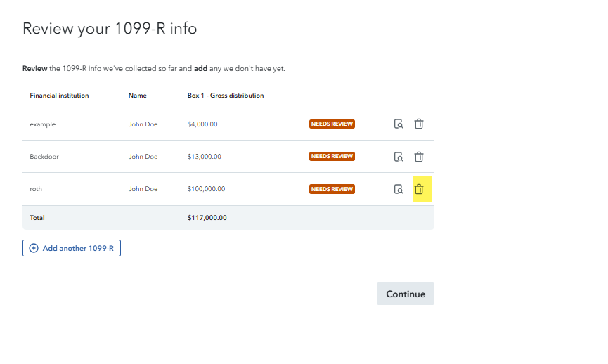
Task: Click Box 1 - Gross distribution header
Action: pos(226,96)
